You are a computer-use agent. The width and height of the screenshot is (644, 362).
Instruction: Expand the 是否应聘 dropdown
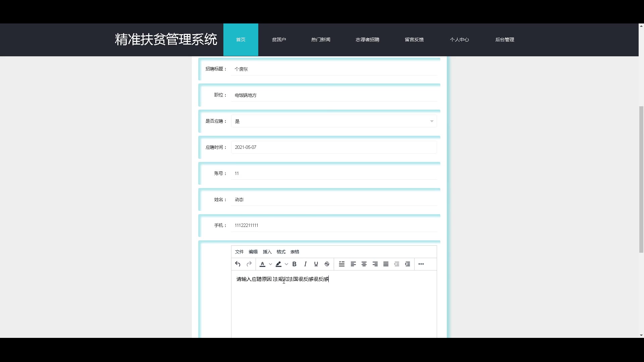432,121
